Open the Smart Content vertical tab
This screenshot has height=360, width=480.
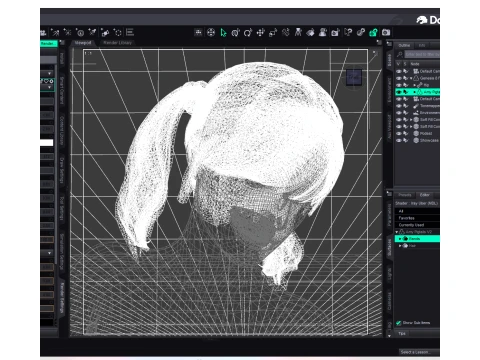tap(62, 91)
